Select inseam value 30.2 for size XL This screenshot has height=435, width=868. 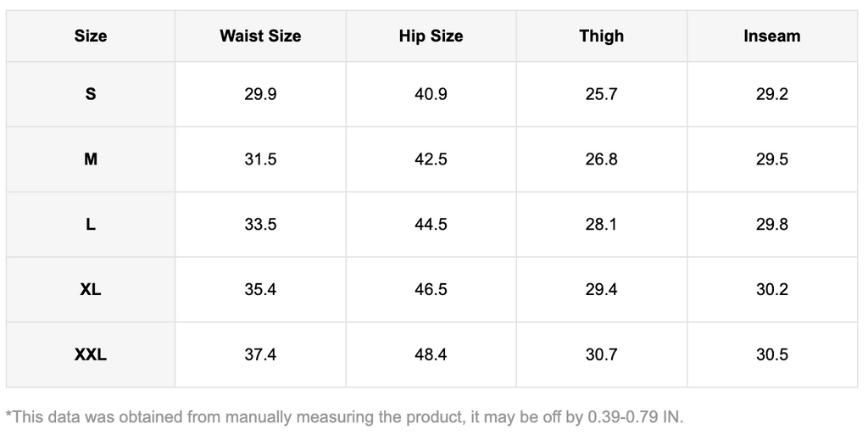click(771, 289)
